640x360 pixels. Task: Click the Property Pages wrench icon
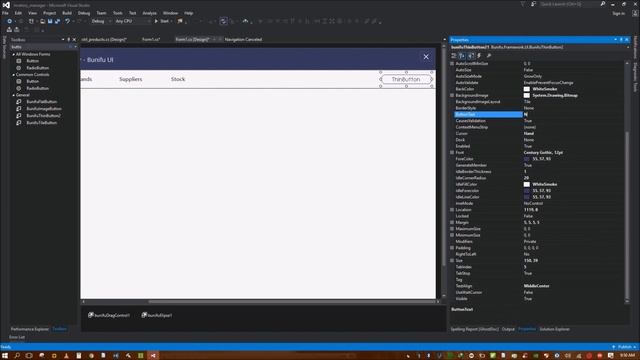[489, 56]
